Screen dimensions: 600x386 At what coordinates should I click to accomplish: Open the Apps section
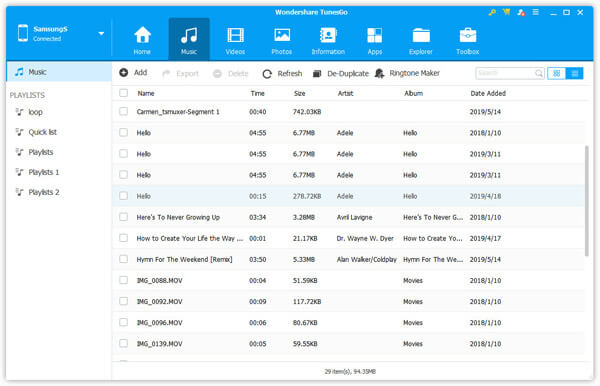tap(375, 40)
